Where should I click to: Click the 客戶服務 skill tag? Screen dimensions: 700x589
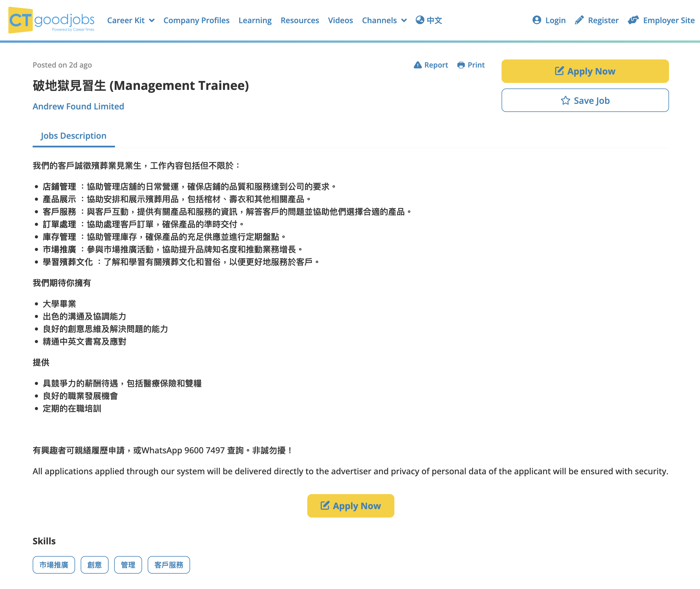coord(169,565)
